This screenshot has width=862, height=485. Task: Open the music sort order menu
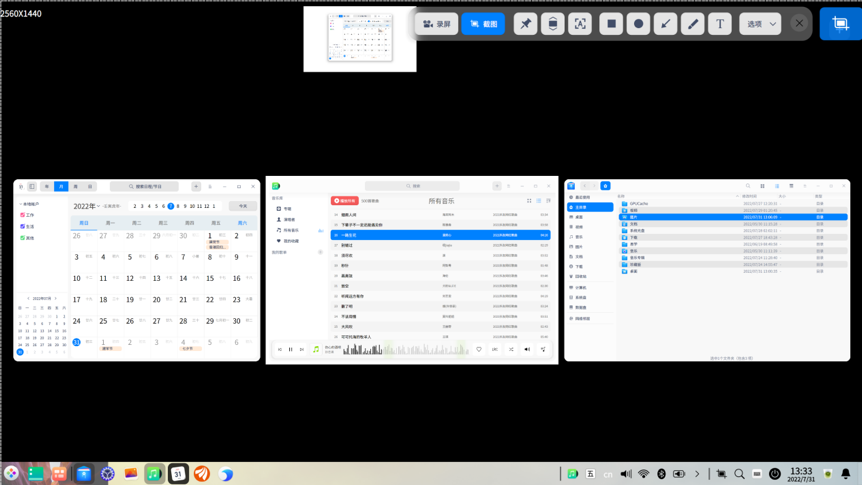pyautogui.click(x=548, y=201)
